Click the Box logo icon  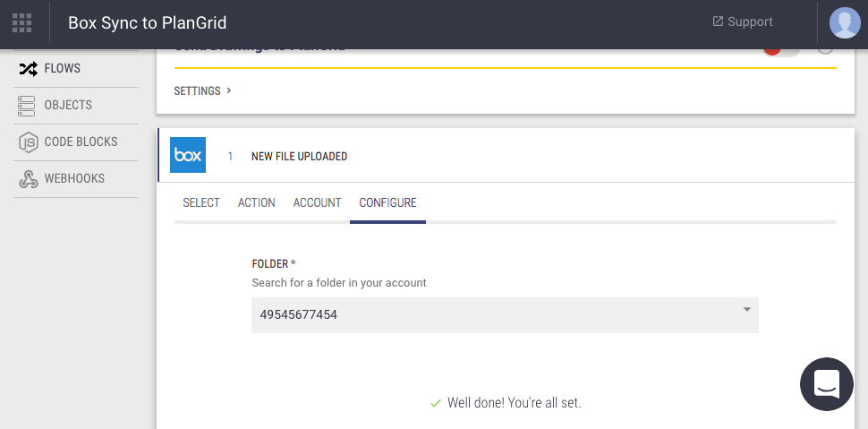pos(188,155)
